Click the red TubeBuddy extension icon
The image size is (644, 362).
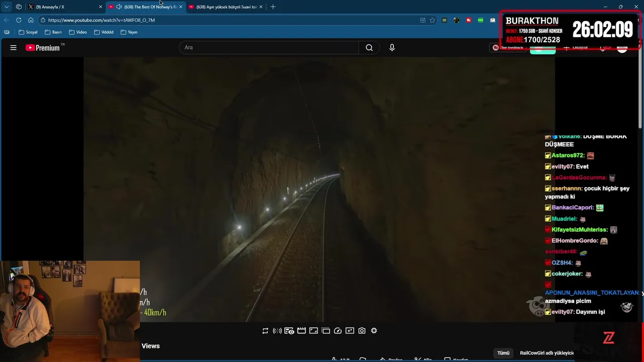(468, 20)
